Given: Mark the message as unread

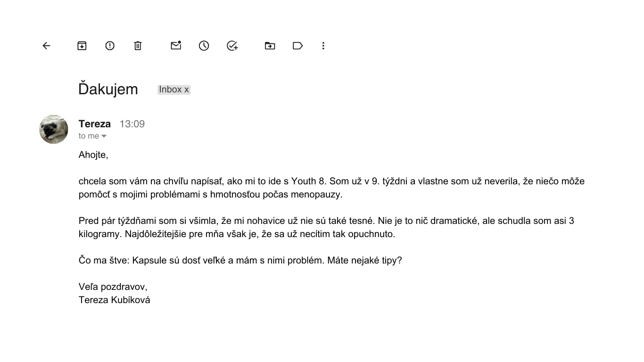Looking at the screenshot, I should 176,45.
